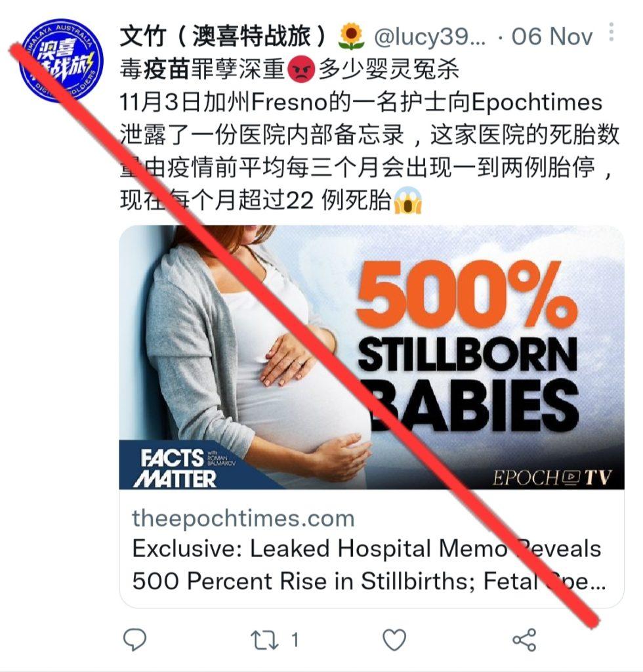Screen dimensions: 643x672
Task: Visit the theepochtimes.com domain link
Action: (x=243, y=518)
